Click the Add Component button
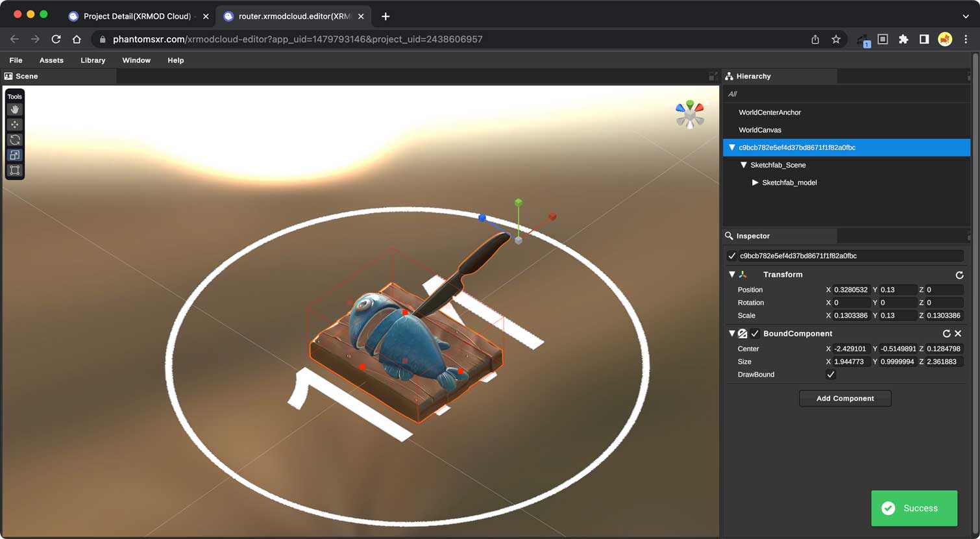The width and height of the screenshot is (980, 539). (x=845, y=399)
